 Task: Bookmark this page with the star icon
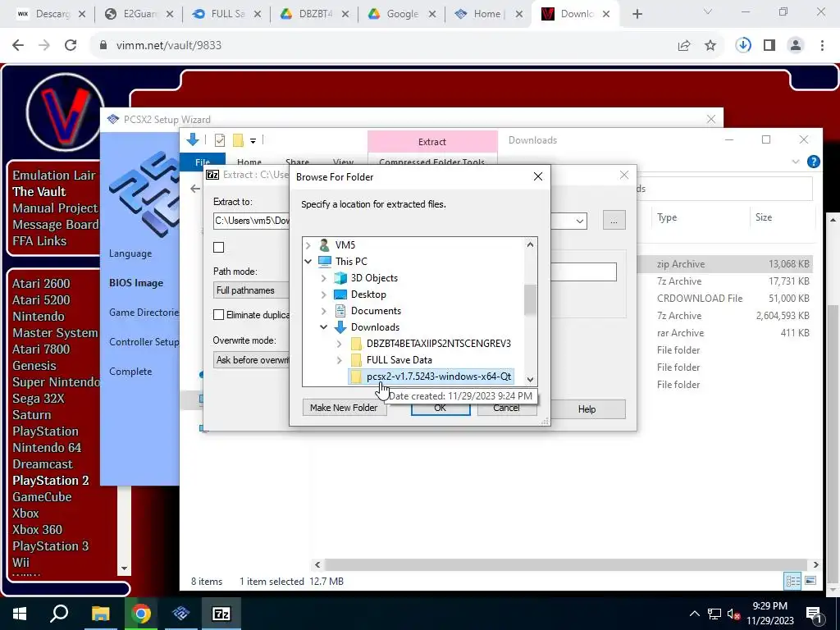(710, 46)
